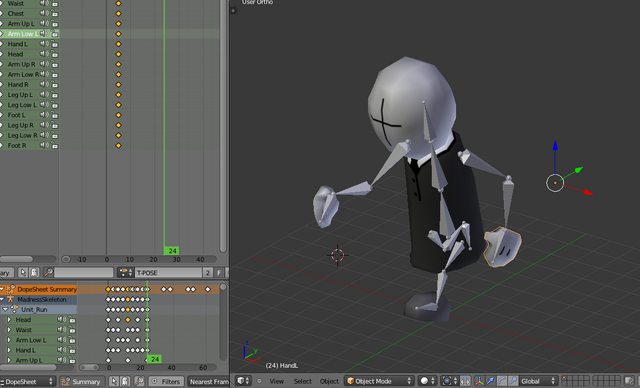Image resolution: width=640 pixels, height=388 pixels.
Task: Lock the Foot R channel
Action: (x=55, y=146)
